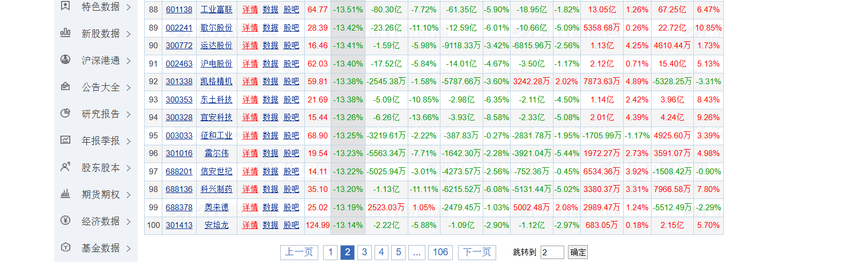
Task: Select page 5 in pagination
Action: (398, 252)
